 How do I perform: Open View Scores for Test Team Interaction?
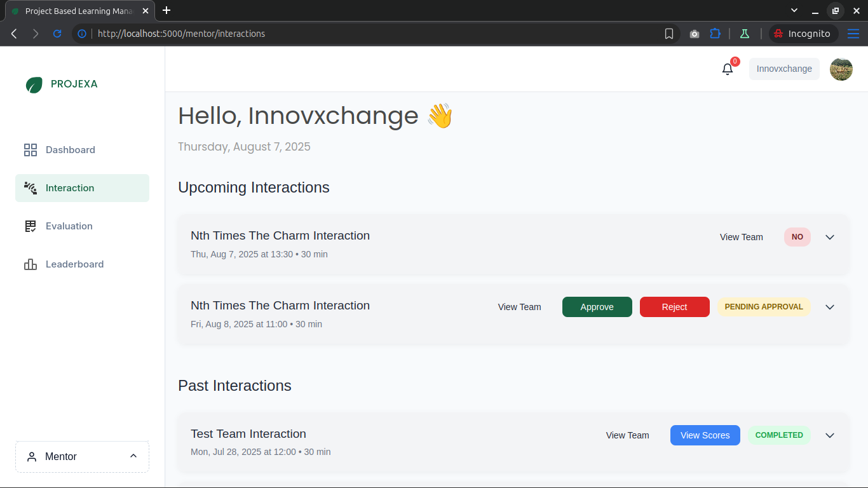[x=705, y=435]
